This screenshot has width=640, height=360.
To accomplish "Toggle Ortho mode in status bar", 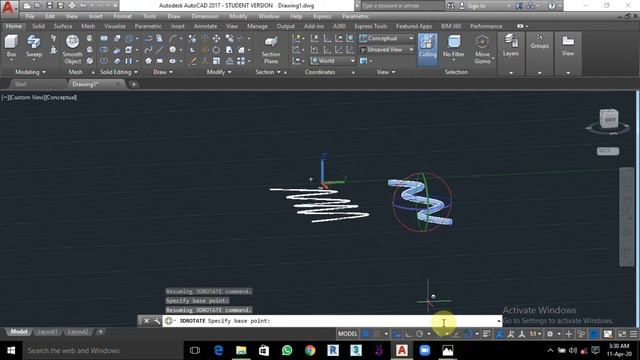I will (x=408, y=334).
